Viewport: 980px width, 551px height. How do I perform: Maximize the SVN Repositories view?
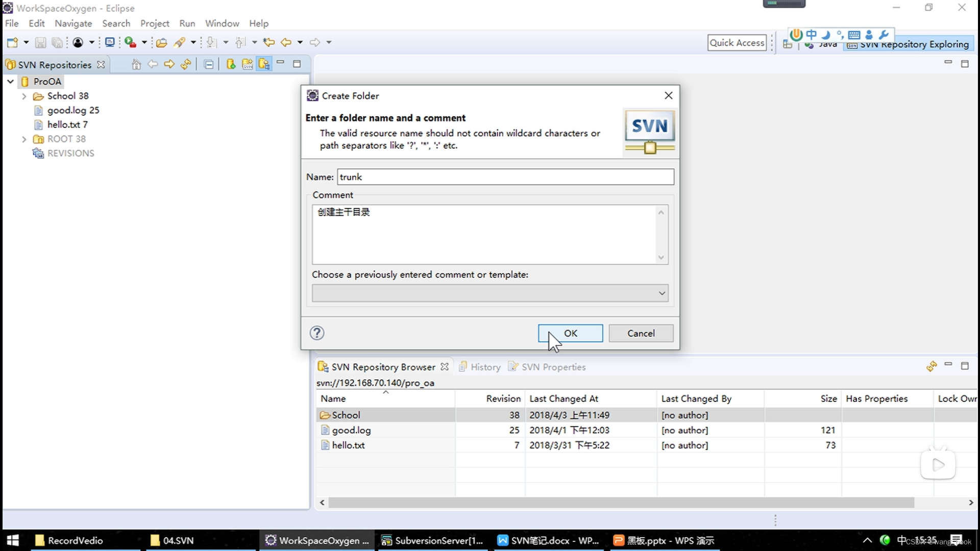click(x=297, y=64)
